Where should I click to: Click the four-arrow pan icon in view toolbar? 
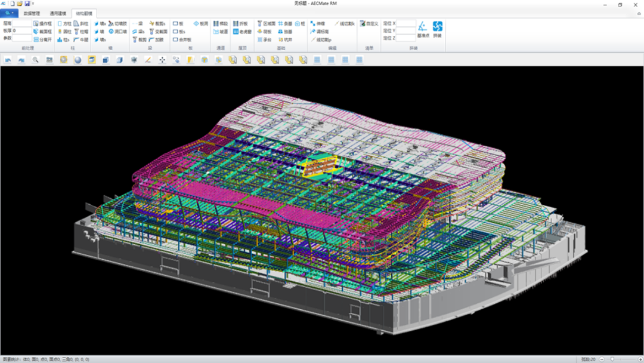point(162,60)
